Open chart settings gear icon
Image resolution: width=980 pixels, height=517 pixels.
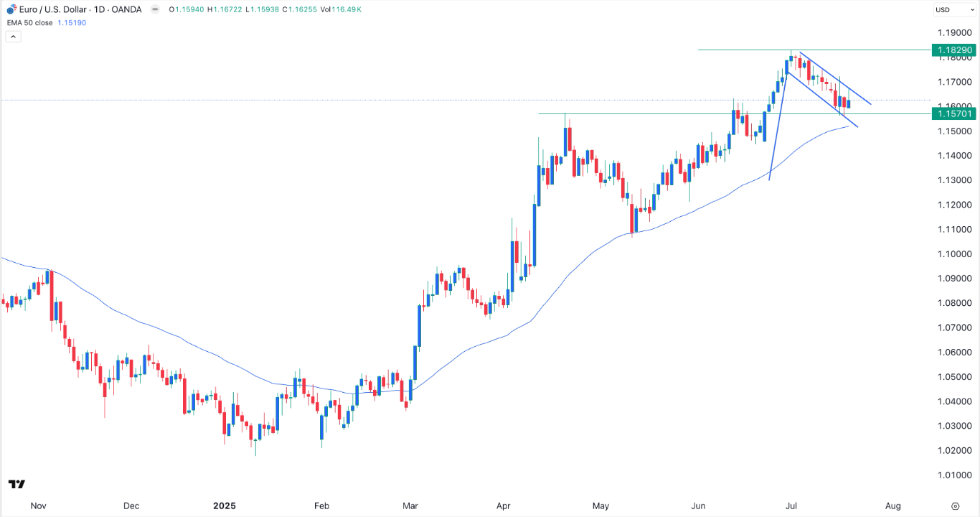pos(956,506)
